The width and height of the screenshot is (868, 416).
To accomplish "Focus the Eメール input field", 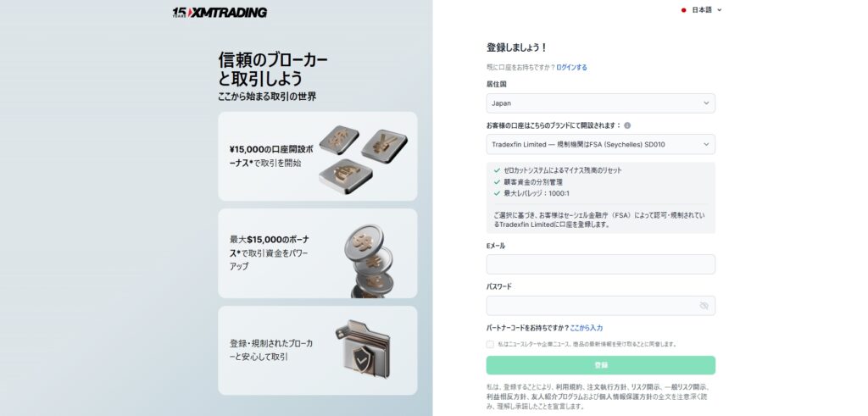I will click(x=601, y=264).
